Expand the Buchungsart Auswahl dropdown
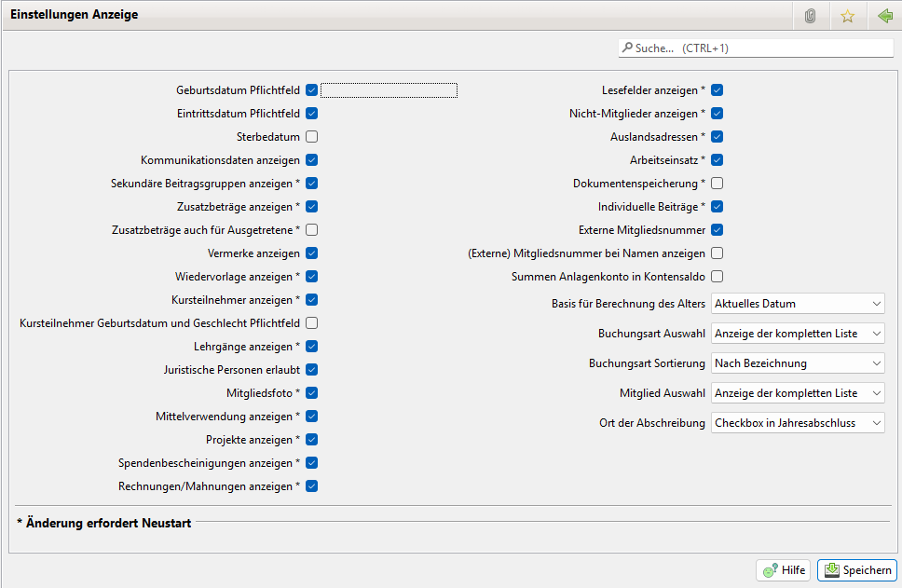902x588 pixels. tap(798, 334)
